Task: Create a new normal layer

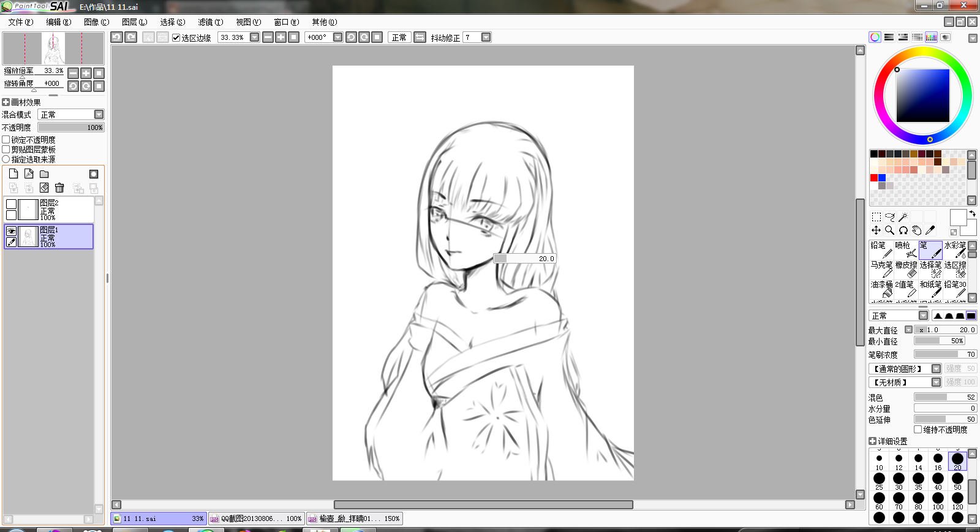Action: pos(13,174)
